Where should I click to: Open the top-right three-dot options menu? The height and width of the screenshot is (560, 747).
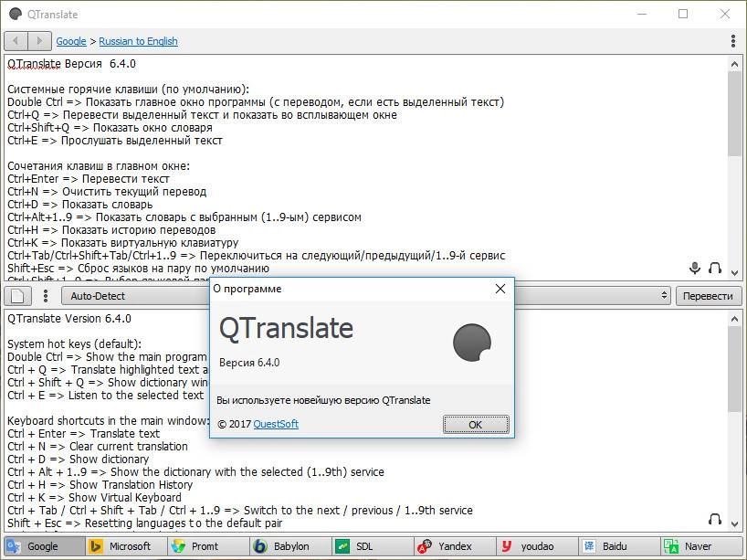(x=733, y=41)
